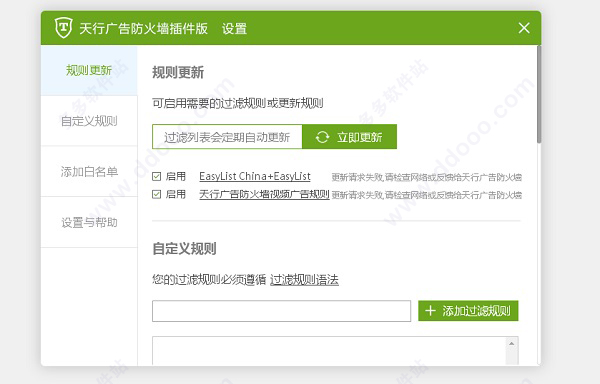
Task: Open the 添加白名单 sidebar tab
Action: (89, 172)
